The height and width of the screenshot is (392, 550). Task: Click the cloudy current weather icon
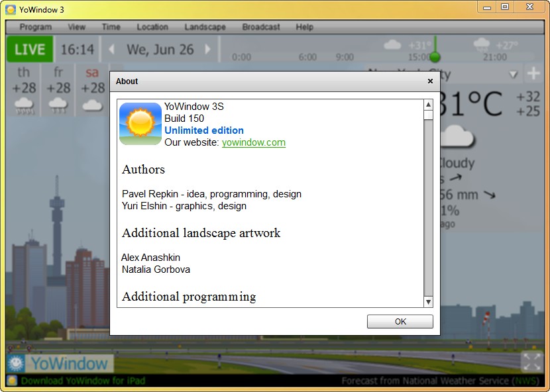point(457,136)
